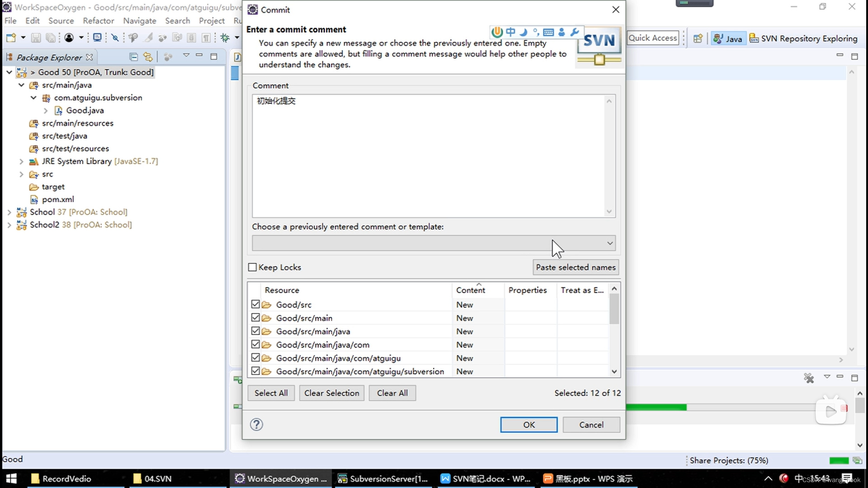This screenshot has width=868, height=488.
Task: Click the commit comment input field
Action: (433, 155)
